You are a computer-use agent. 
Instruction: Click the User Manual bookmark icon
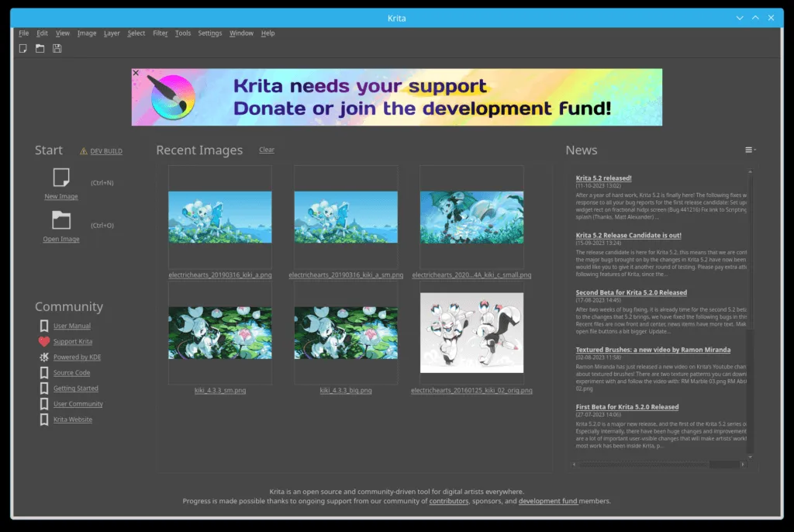coord(44,326)
